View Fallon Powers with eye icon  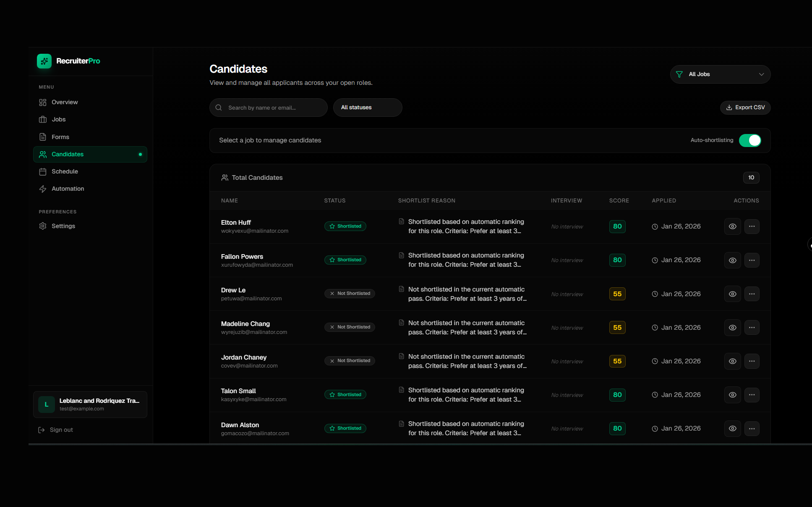(x=732, y=260)
